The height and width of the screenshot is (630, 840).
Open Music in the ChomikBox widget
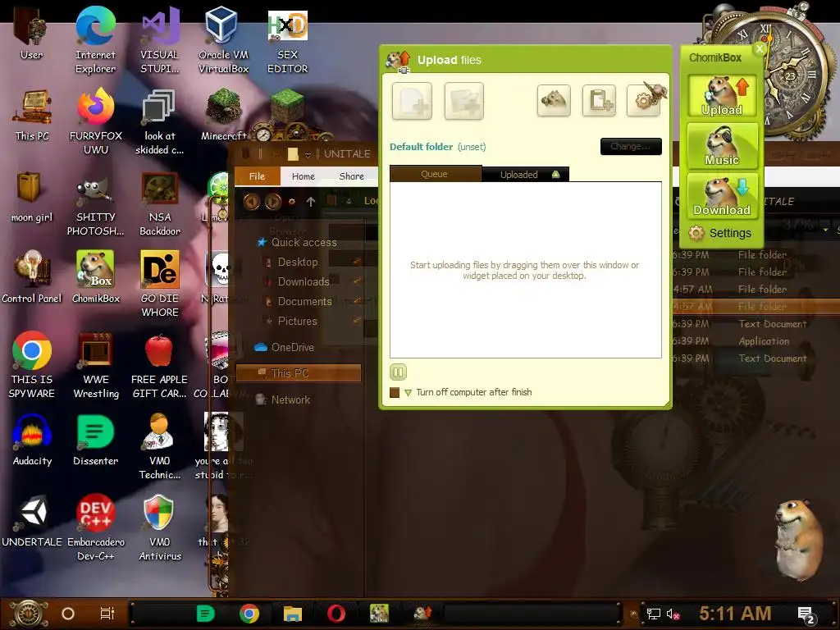pos(722,146)
